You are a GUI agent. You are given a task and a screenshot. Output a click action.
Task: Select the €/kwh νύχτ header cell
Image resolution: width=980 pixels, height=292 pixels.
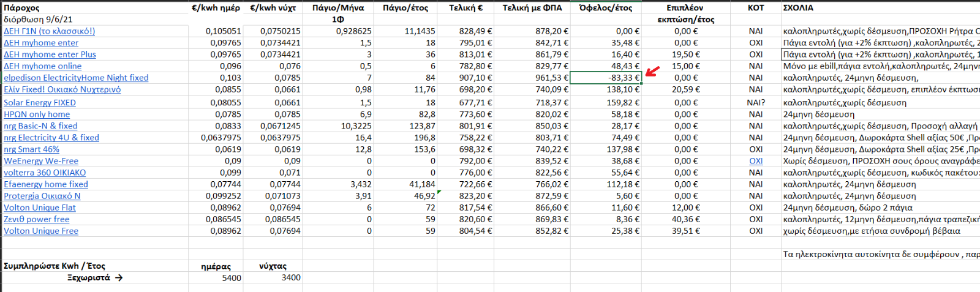[x=273, y=8]
